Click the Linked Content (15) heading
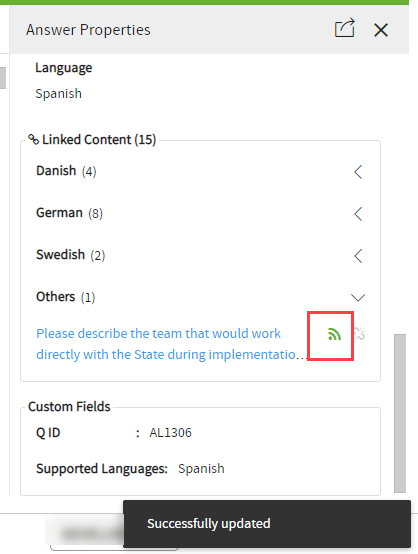Image resolution: width=418 pixels, height=554 pixels. point(99,140)
